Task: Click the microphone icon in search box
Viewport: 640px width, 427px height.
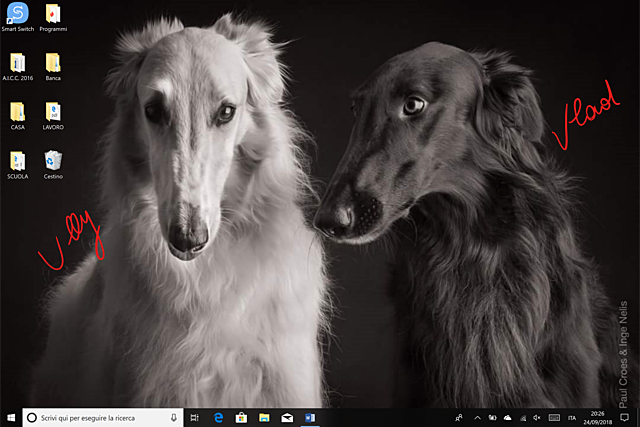Action: [x=173, y=418]
